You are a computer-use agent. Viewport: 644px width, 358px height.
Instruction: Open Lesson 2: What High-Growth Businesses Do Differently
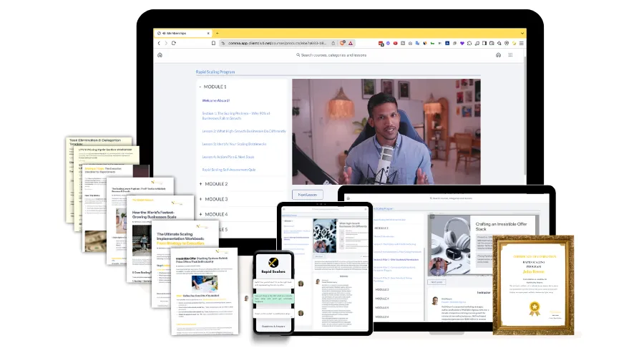point(244,131)
